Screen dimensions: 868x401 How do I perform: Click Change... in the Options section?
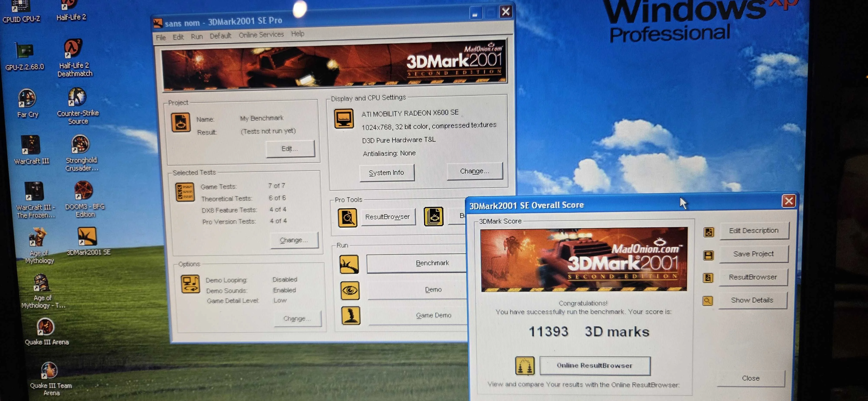click(x=298, y=319)
